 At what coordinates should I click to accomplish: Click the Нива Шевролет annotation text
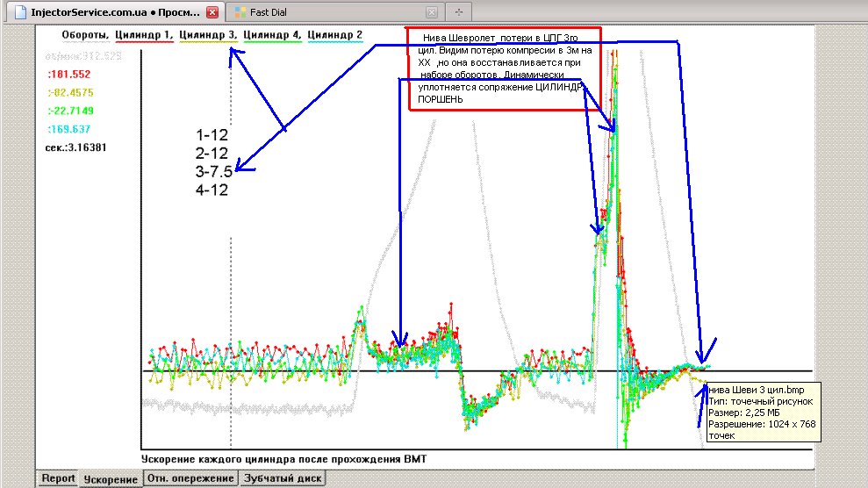(x=505, y=68)
